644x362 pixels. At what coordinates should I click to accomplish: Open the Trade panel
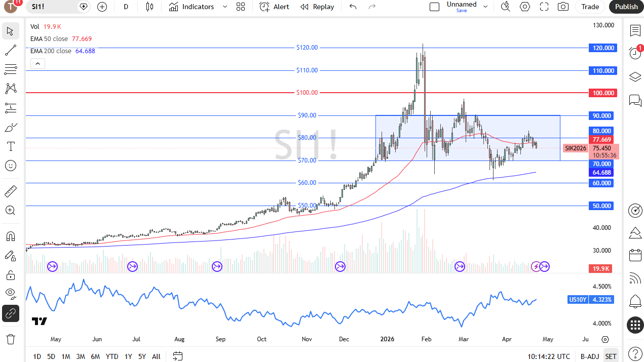pos(590,7)
